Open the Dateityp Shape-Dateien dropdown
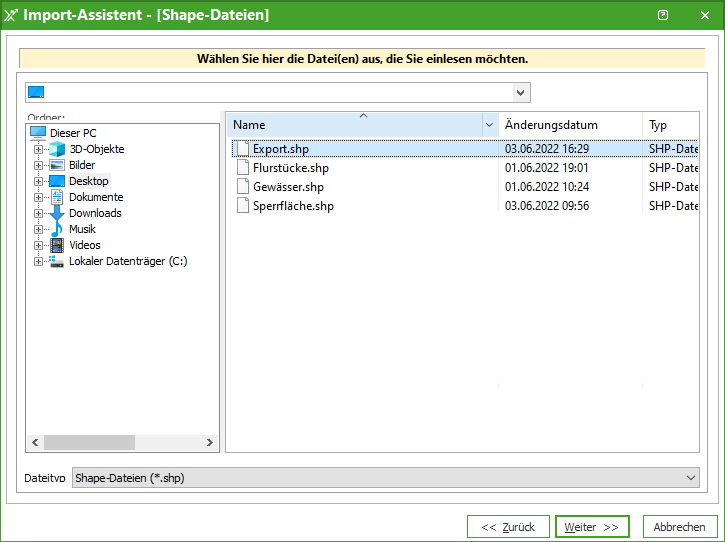This screenshot has width=725, height=542. coord(690,478)
